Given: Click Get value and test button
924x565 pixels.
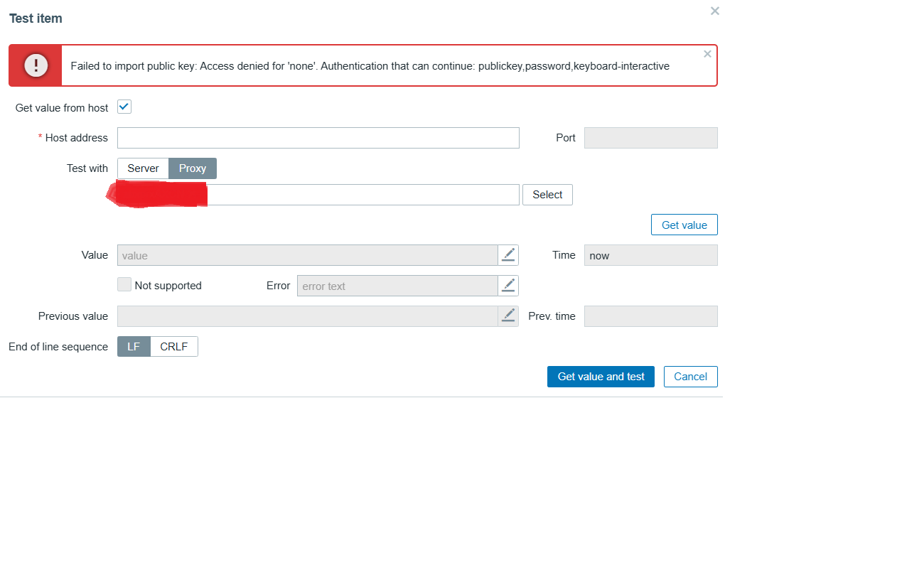Looking at the screenshot, I should tap(601, 377).
